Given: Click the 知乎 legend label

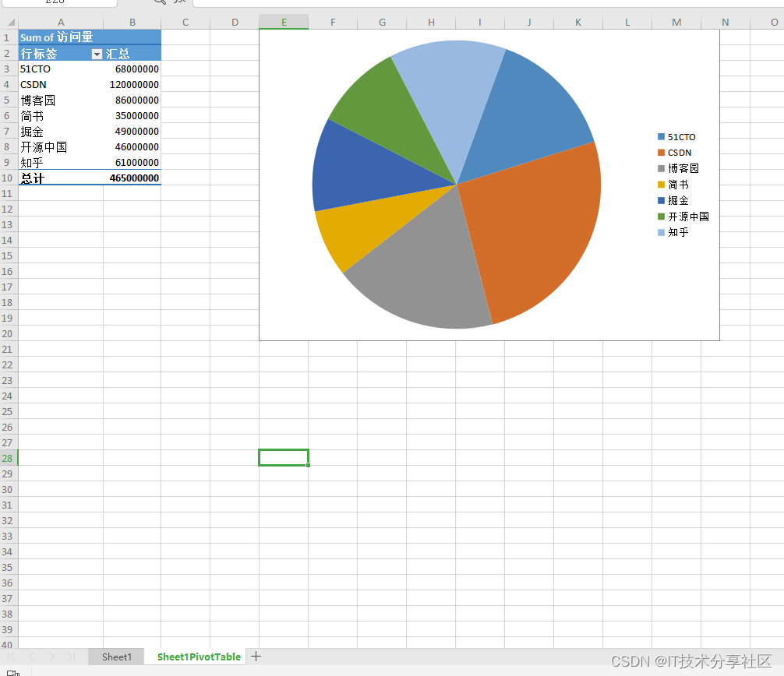Looking at the screenshot, I should [x=678, y=232].
